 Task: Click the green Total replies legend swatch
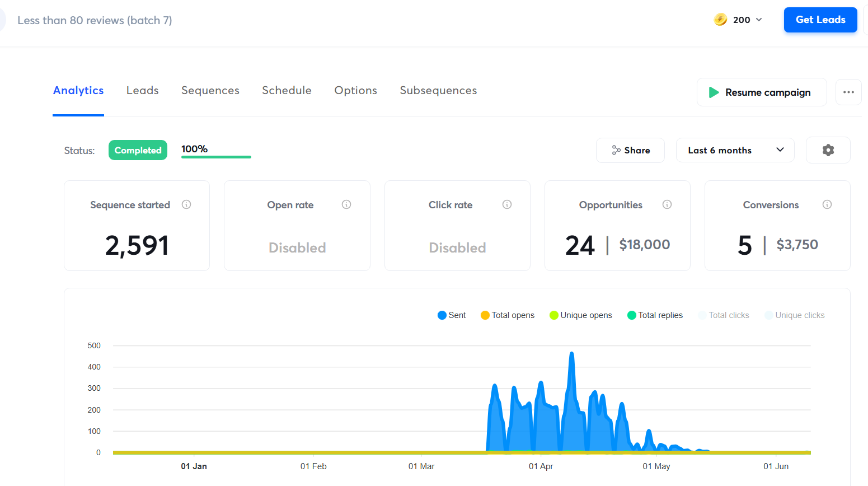click(x=632, y=315)
